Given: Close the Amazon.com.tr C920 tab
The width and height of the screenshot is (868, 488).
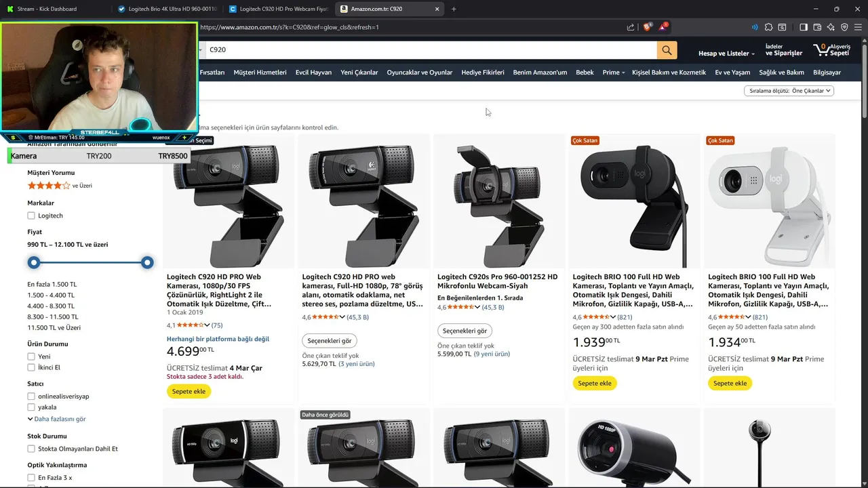Looking at the screenshot, I should click(x=437, y=9).
